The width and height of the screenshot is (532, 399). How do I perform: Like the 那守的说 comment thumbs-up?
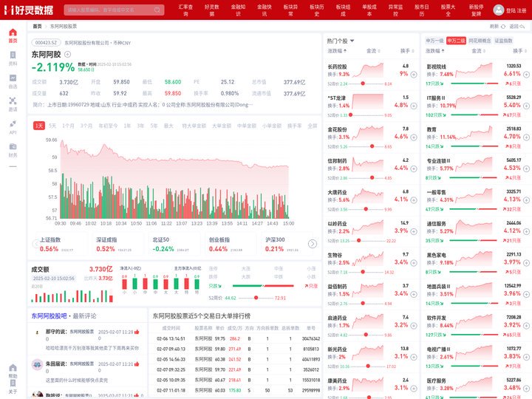pos(137,332)
